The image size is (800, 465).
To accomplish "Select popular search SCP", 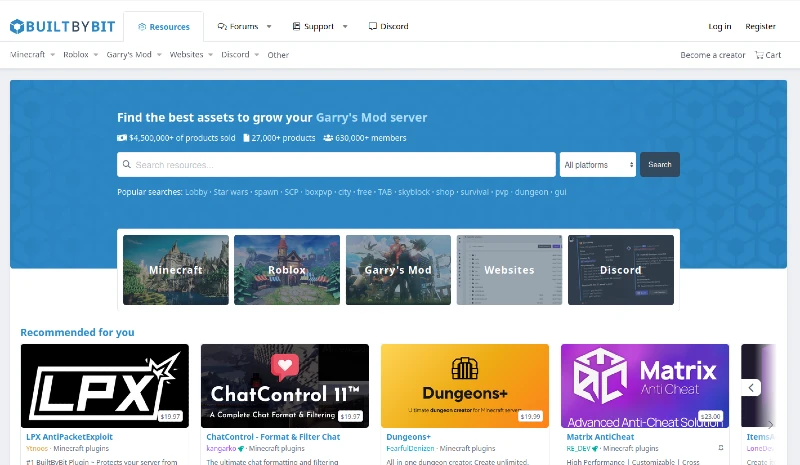I will coord(291,192).
